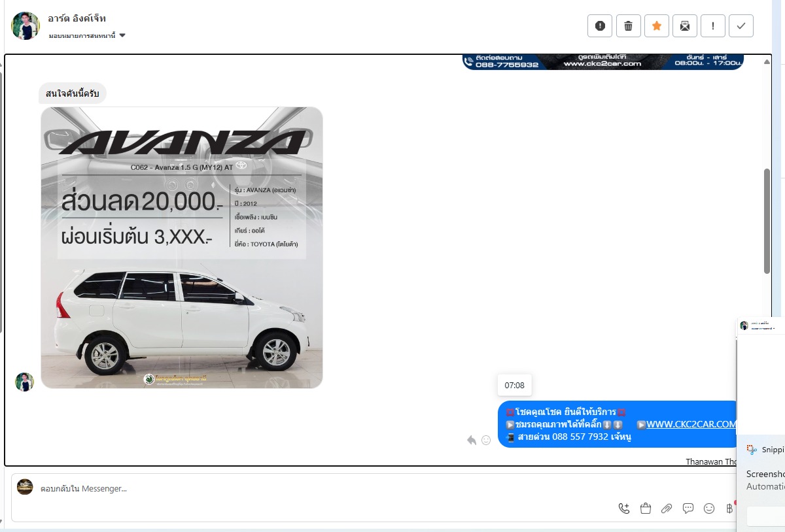Click the 07:08 timestamp label

coord(515,386)
